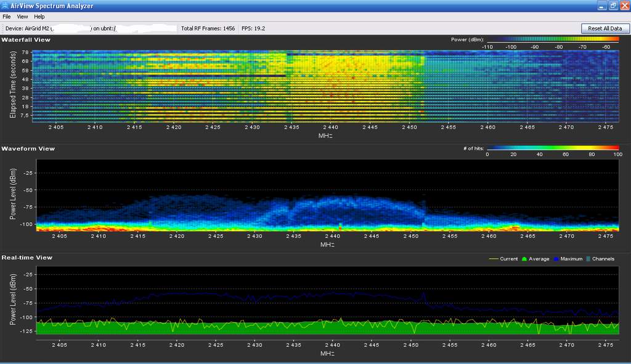This screenshot has width=631, height=364.
Task: Click the AirView icon in the title bar
Action: pyautogui.click(x=6, y=6)
